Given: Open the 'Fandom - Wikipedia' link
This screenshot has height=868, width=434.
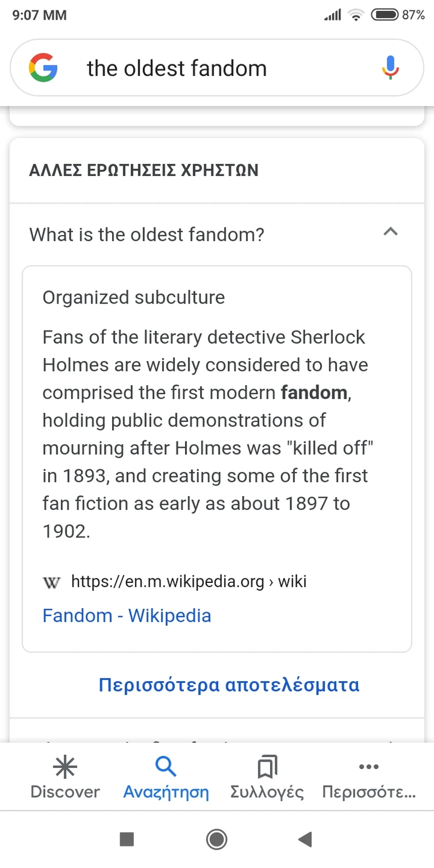Looking at the screenshot, I should (126, 615).
